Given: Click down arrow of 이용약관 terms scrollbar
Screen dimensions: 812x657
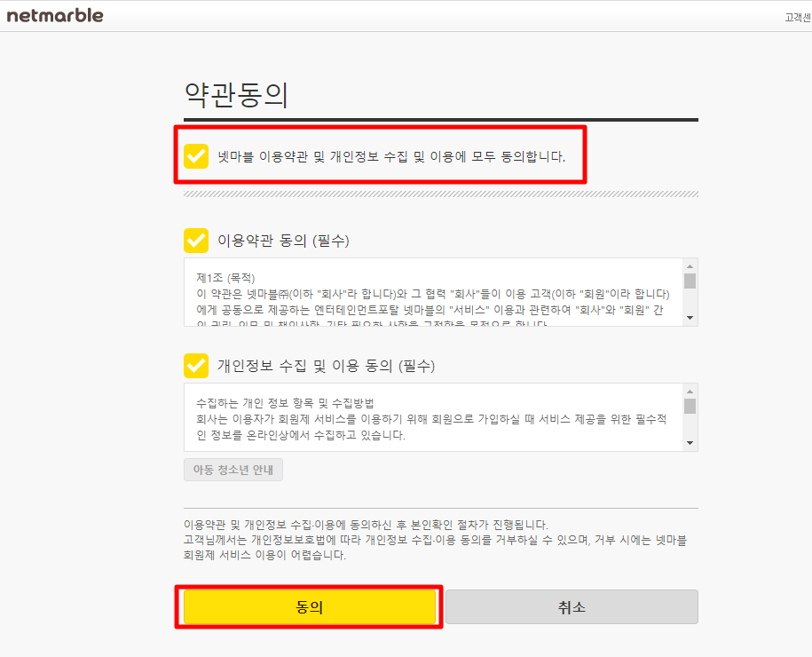Looking at the screenshot, I should pos(690,318).
